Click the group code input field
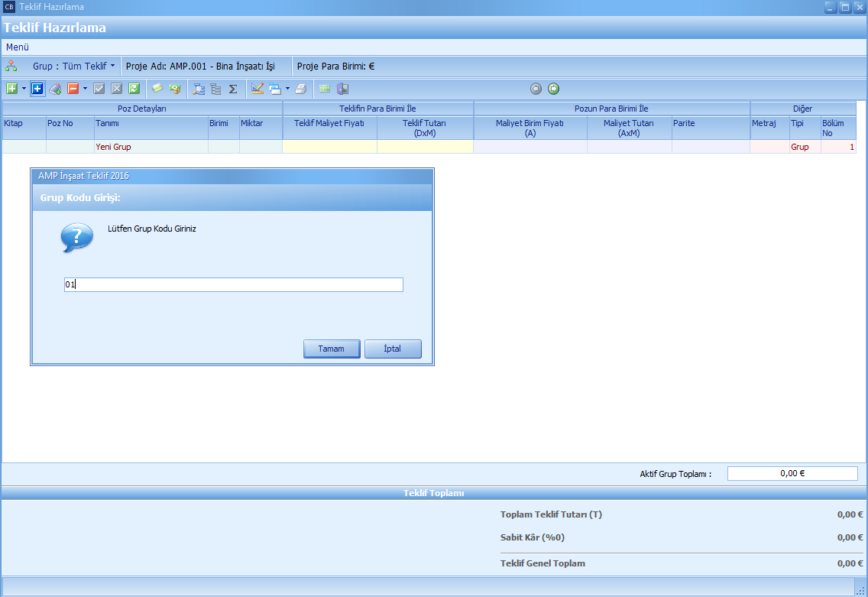 233,284
